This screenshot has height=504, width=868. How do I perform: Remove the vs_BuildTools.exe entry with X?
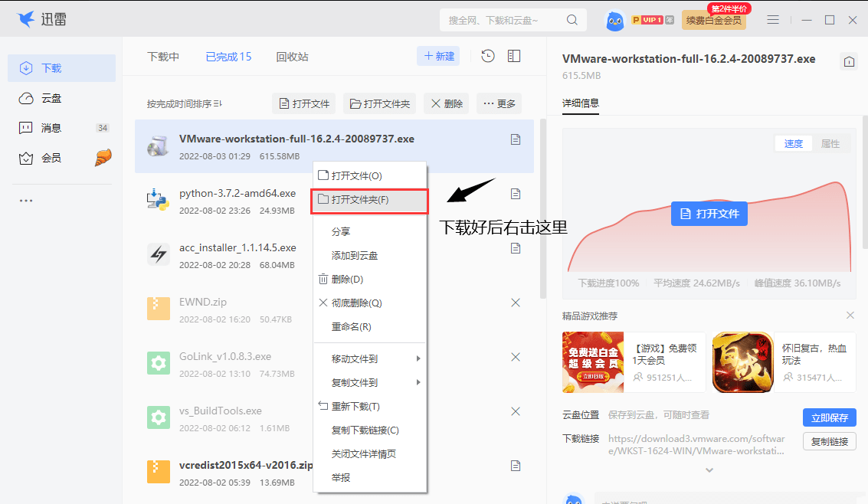[516, 411]
